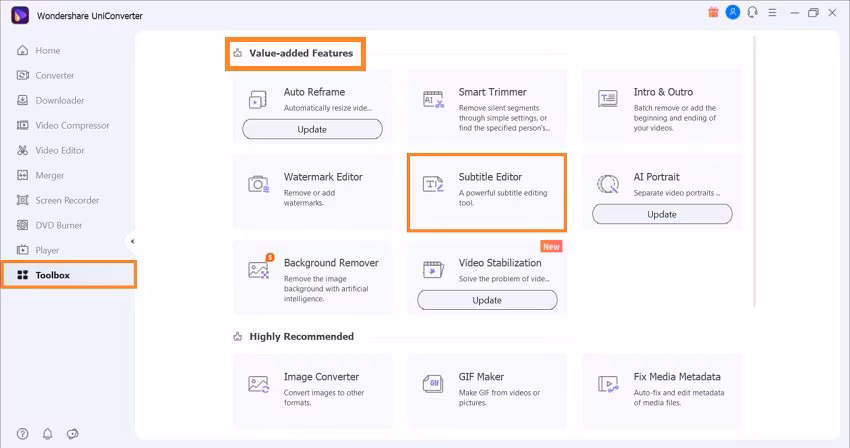Click the user account avatar icon
Image resolution: width=850 pixels, height=448 pixels.
732,12
